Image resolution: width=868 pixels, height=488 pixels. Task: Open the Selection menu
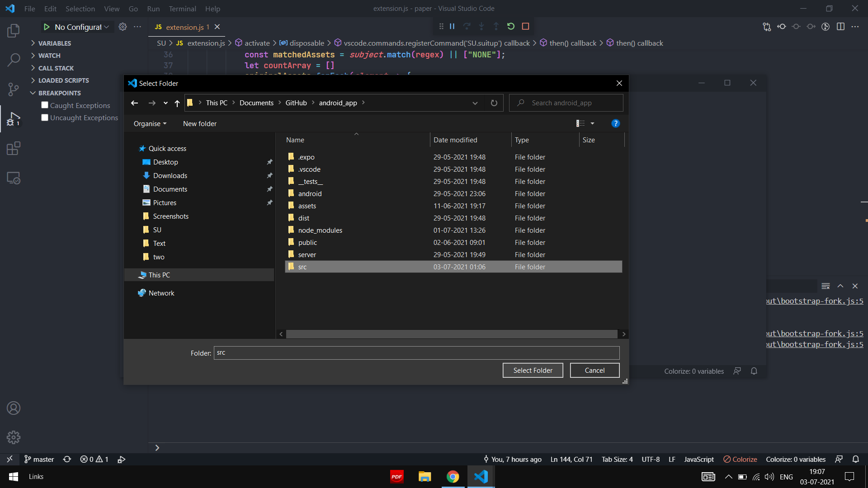click(80, 9)
